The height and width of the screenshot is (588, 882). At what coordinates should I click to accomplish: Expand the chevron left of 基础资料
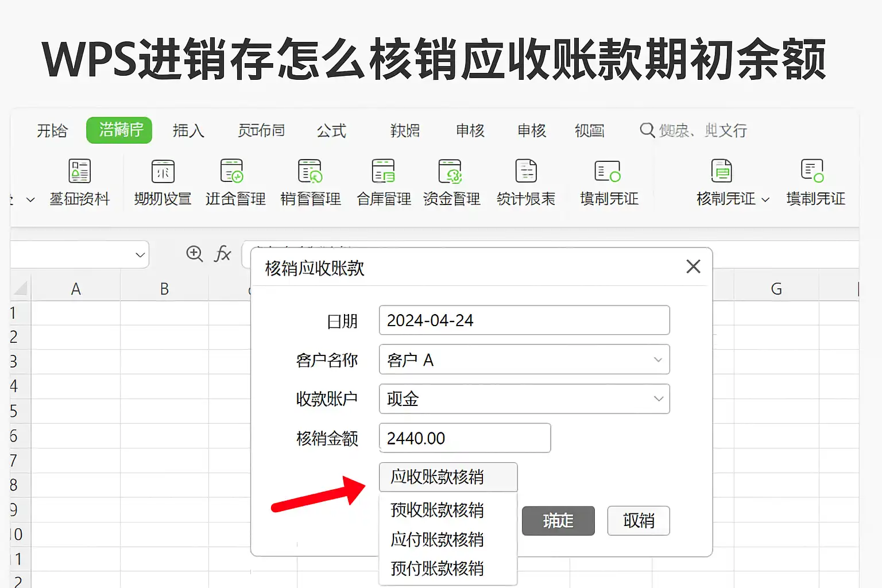point(30,200)
